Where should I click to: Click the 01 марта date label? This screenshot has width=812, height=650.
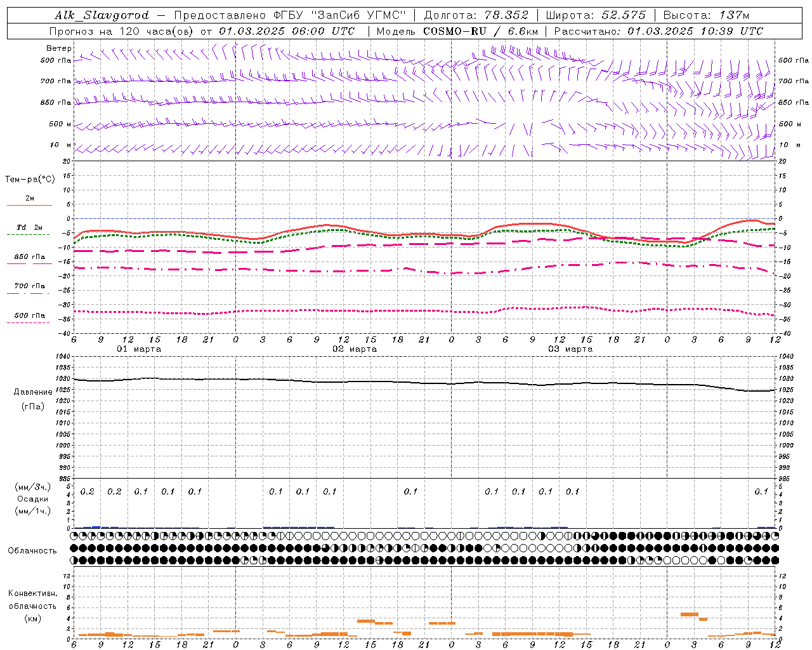139,349
